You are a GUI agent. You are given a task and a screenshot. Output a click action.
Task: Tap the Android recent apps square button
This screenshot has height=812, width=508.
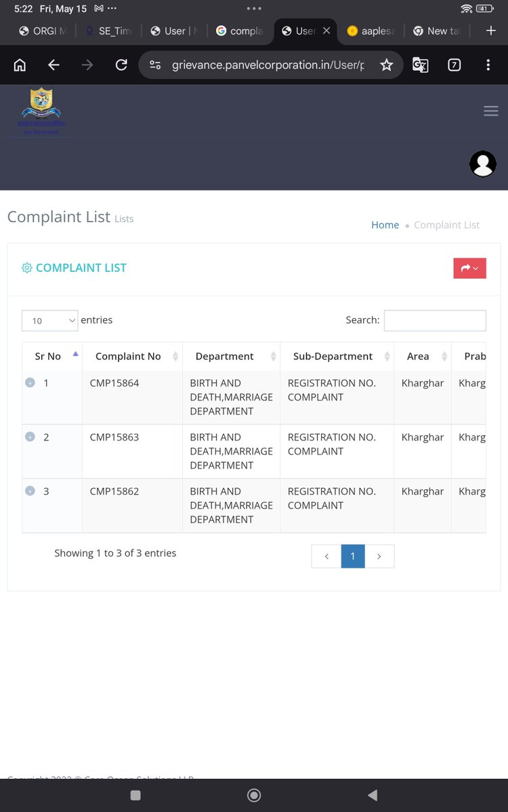tap(135, 795)
